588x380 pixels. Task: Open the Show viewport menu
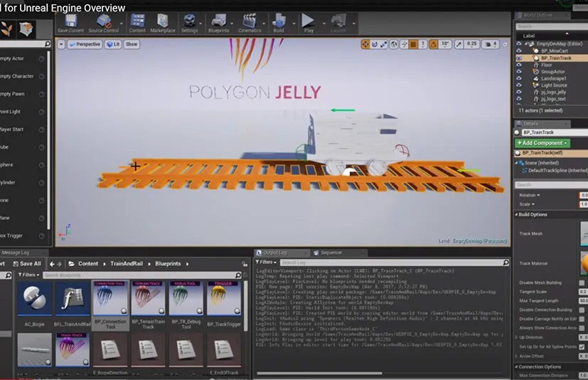tap(132, 44)
